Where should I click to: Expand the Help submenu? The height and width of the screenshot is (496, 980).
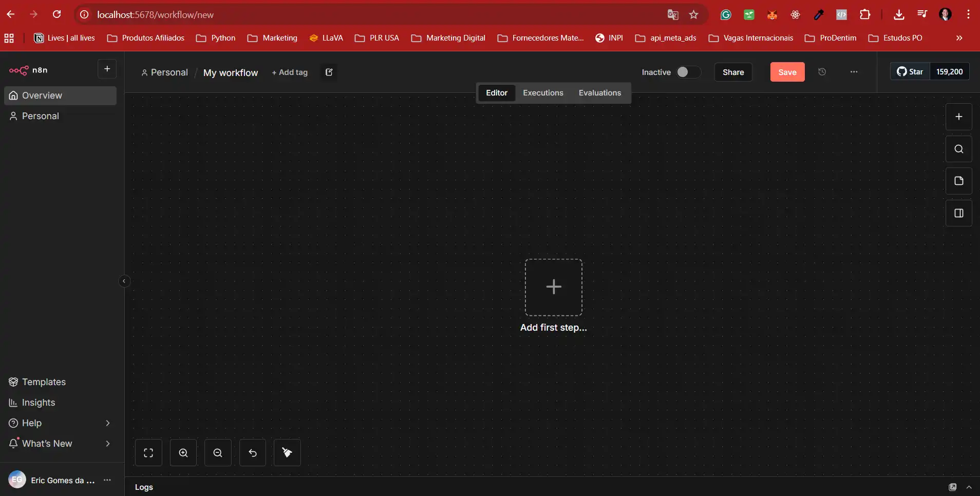click(107, 423)
